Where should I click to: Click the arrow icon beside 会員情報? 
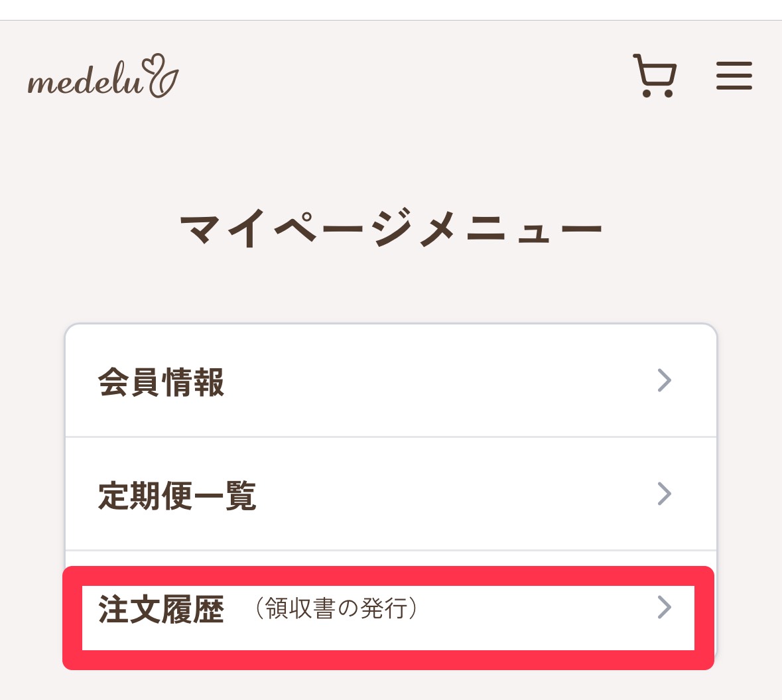pos(664,380)
